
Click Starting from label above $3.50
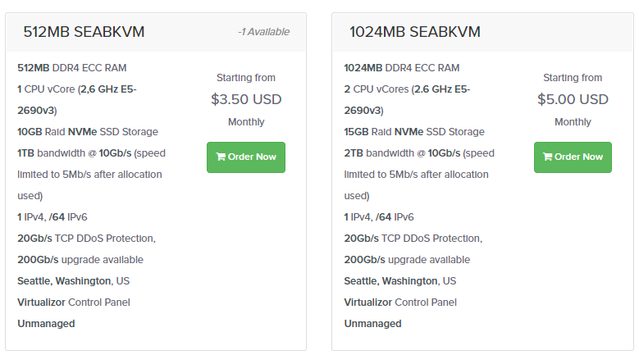[x=246, y=78]
